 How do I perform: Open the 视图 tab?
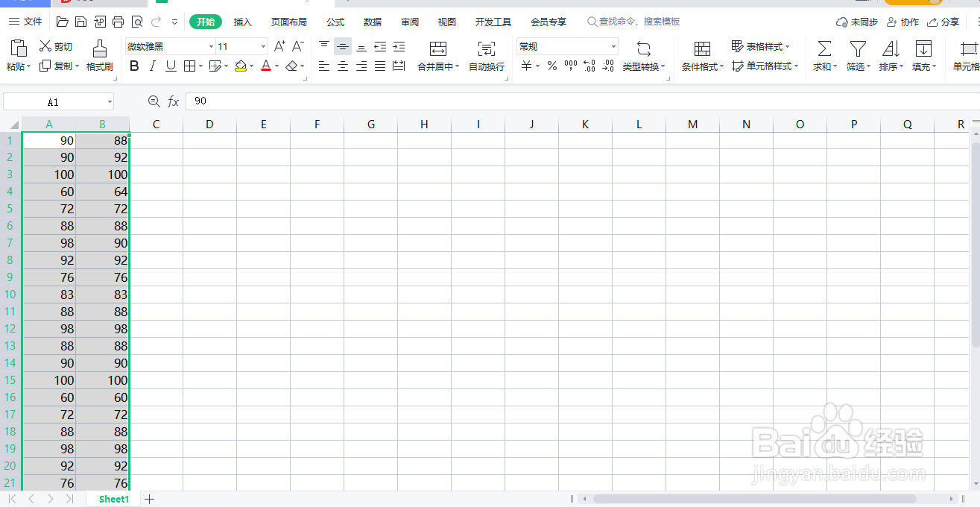pyautogui.click(x=447, y=22)
